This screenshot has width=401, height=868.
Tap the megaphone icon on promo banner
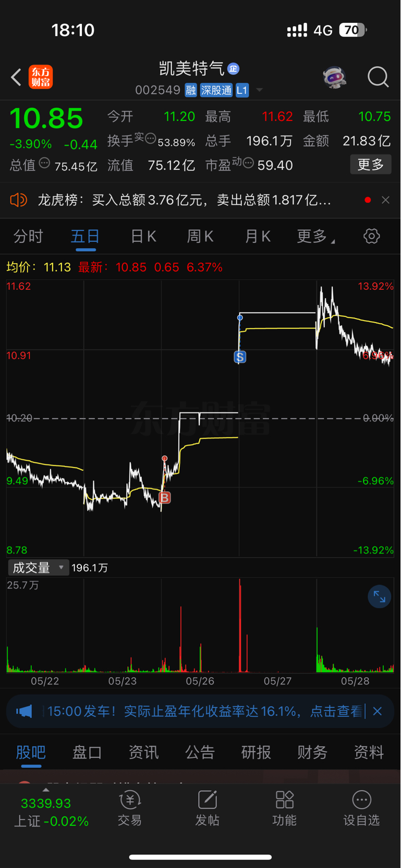click(x=25, y=711)
